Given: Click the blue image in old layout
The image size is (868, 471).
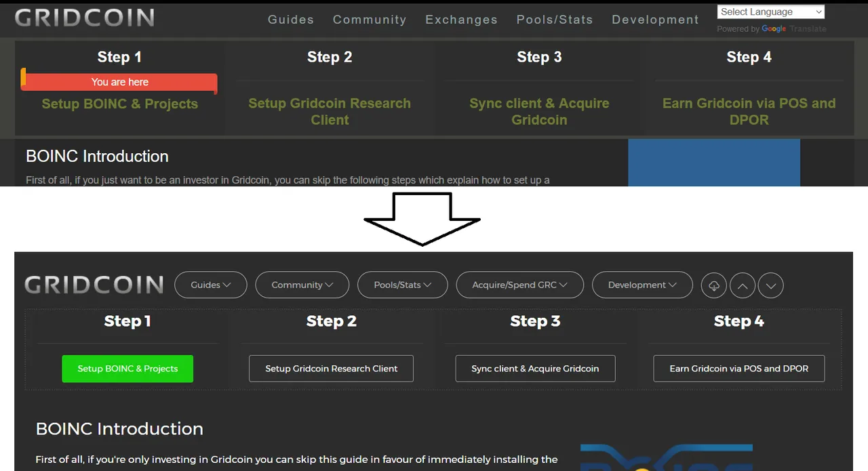Looking at the screenshot, I should (x=714, y=163).
